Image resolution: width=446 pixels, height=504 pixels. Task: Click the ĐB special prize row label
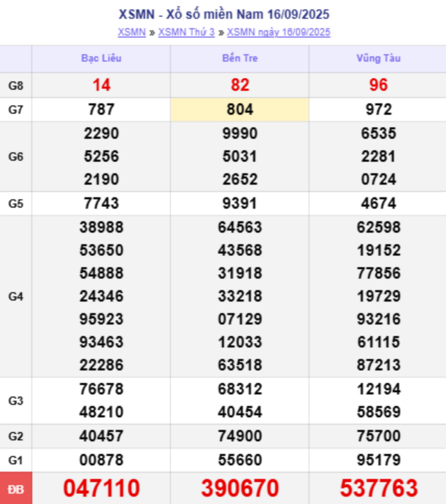coord(16,489)
